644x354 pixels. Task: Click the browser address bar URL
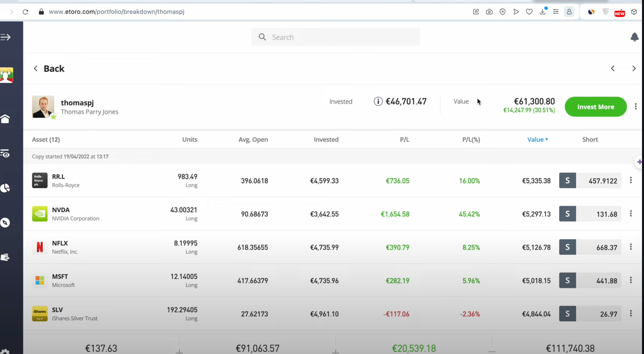117,12
